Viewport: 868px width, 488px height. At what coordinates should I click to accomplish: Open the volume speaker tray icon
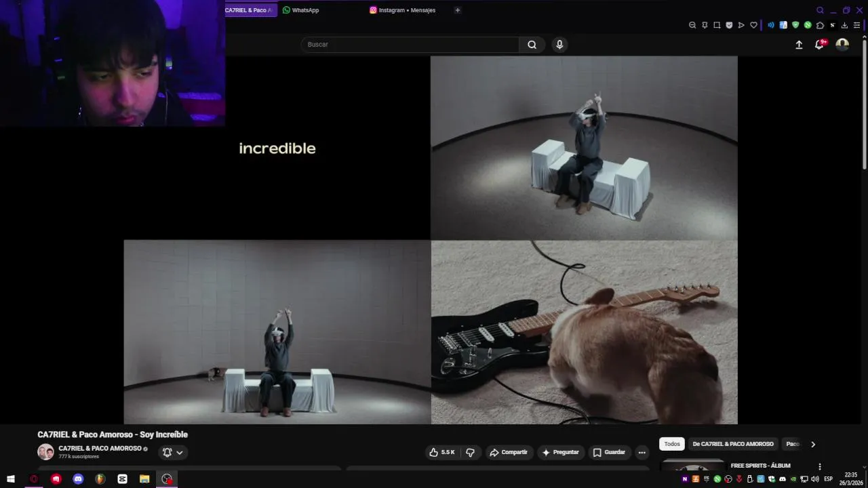[815, 479]
